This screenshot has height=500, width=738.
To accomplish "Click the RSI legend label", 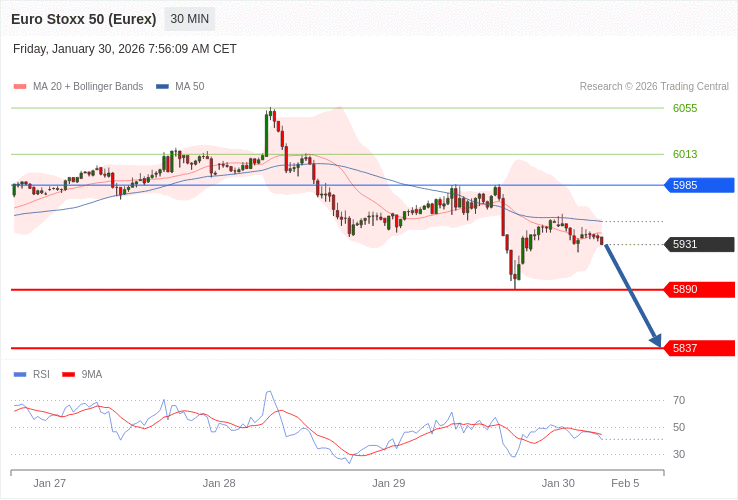I will tap(41, 374).
